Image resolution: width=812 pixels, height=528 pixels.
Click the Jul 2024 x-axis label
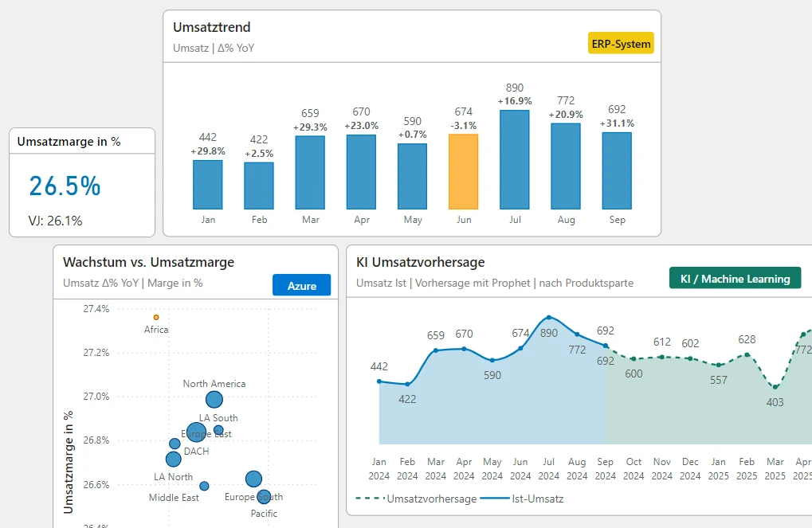(x=549, y=469)
